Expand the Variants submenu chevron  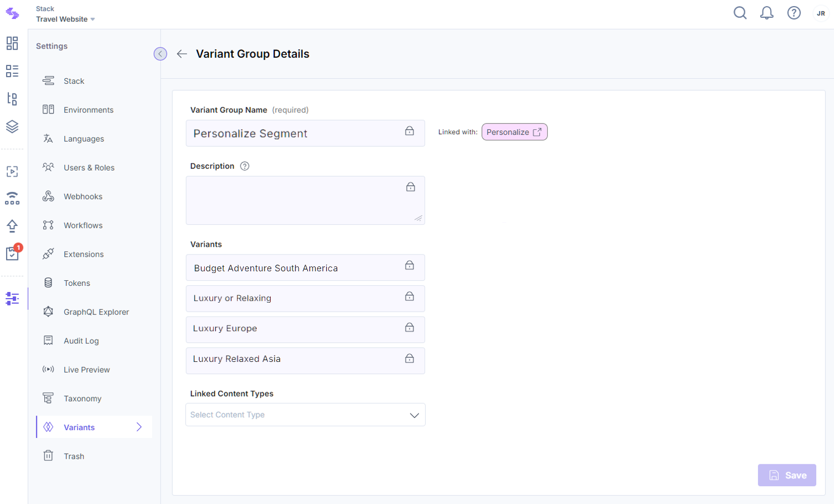coord(139,427)
